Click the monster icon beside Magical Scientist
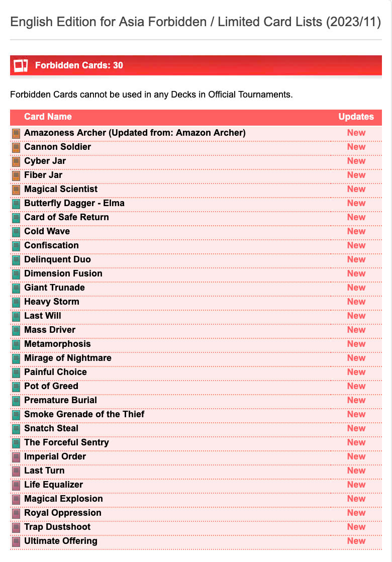392x562 pixels. click(x=16, y=190)
